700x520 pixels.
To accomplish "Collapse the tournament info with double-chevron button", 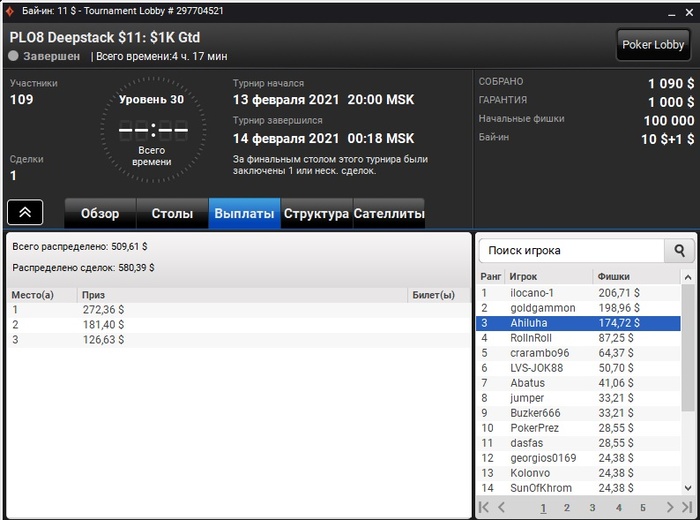I will (25, 212).
